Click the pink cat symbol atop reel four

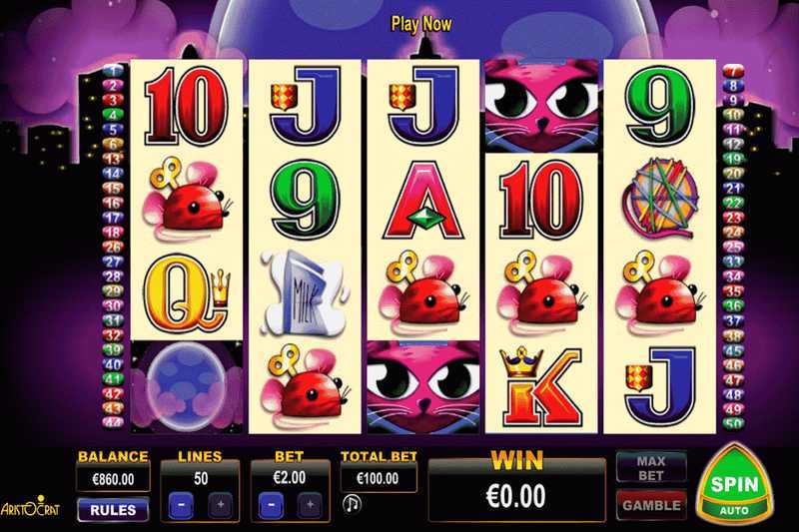coord(541,106)
